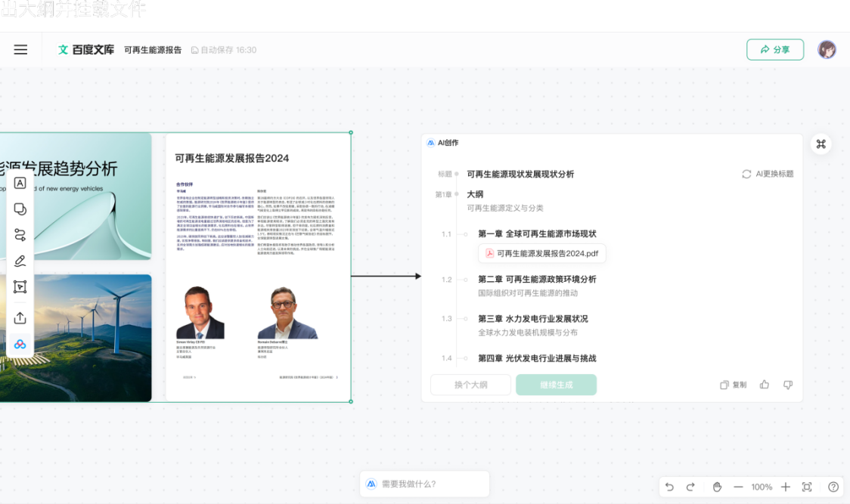Choose the connector line tool
The image size is (850, 504).
click(20, 235)
